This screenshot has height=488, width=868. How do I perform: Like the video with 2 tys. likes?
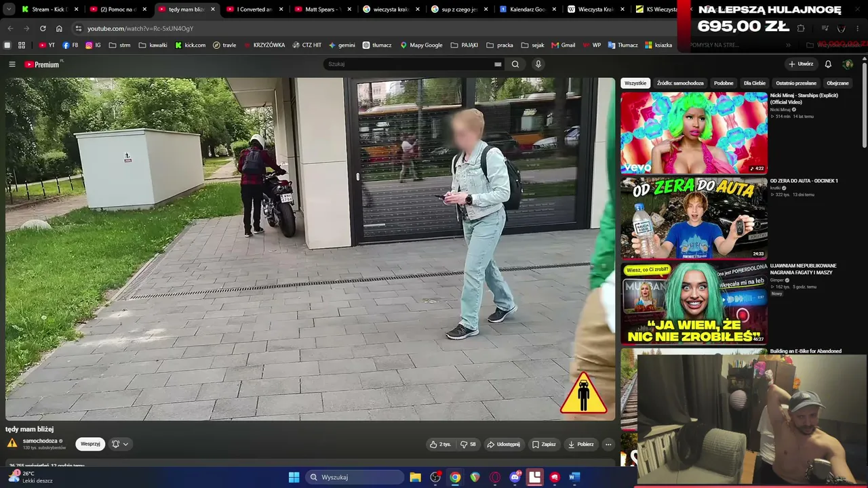[440, 445]
